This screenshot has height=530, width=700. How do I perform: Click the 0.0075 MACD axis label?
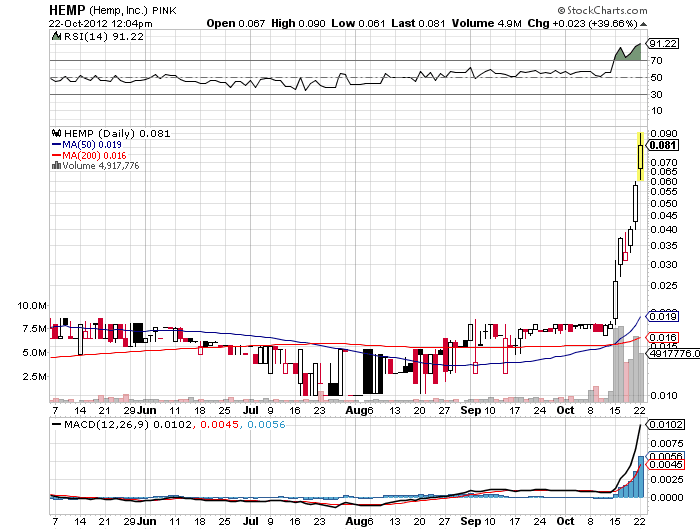(x=667, y=443)
